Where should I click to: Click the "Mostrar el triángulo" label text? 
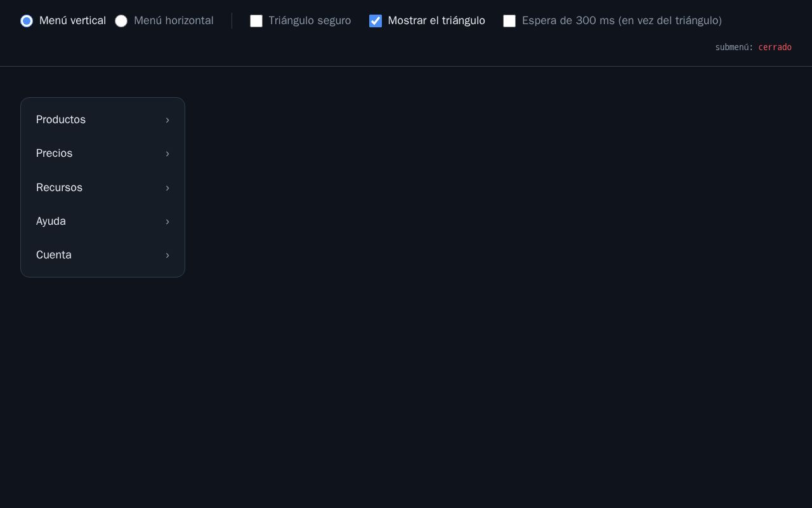tap(436, 21)
